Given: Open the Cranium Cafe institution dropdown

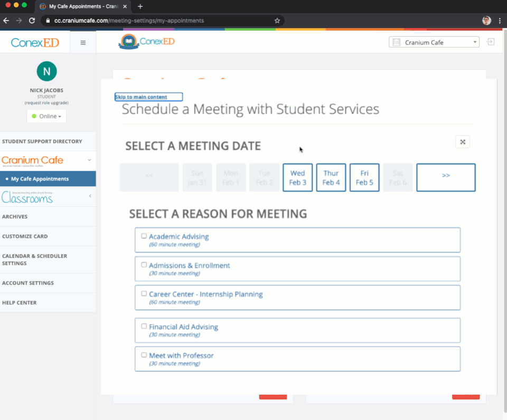Looking at the screenshot, I should pos(434,42).
